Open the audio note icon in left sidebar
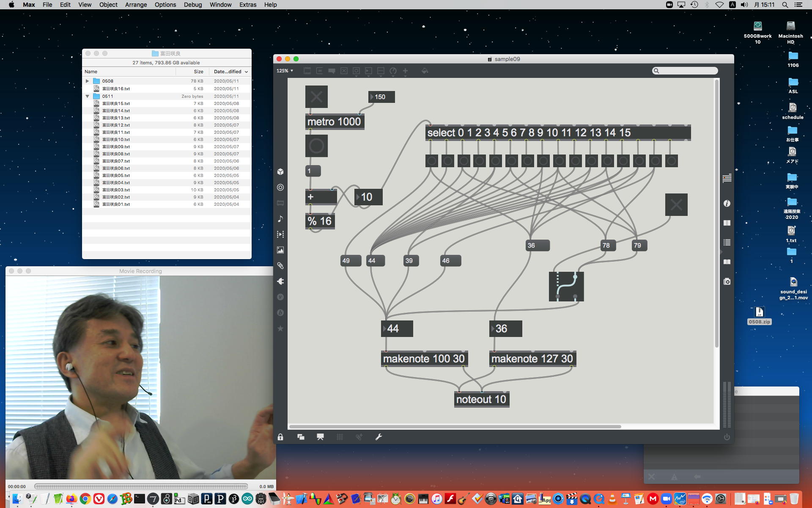This screenshot has height=508, width=812. 280,218
